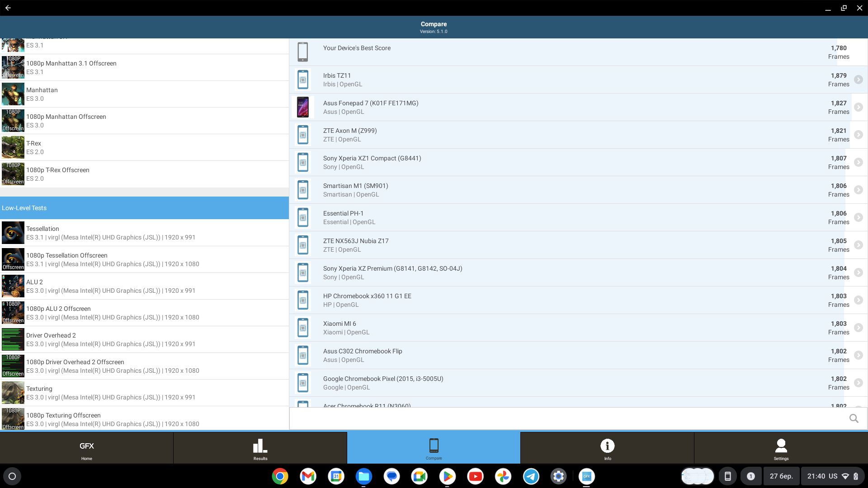Image resolution: width=868 pixels, height=488 pixels.
Task: Click the Driver Overhead 2 thumbnail
Action: (13, 339)
